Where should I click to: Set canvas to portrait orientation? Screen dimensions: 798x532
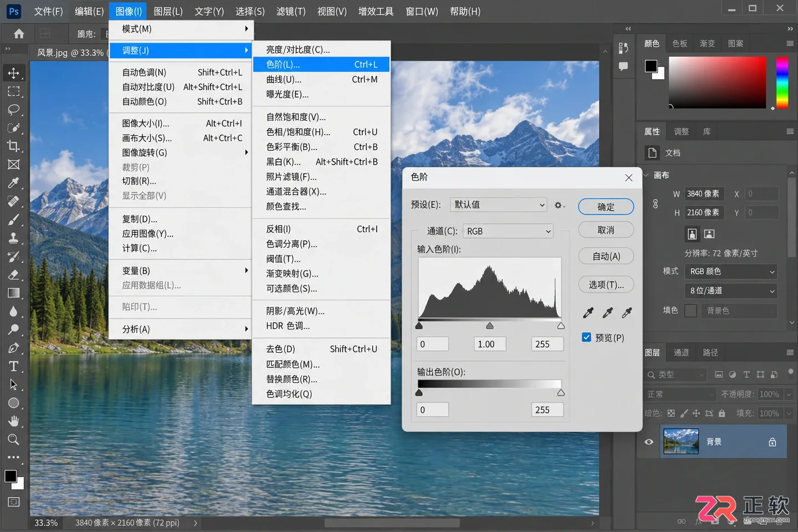[692, 234]
